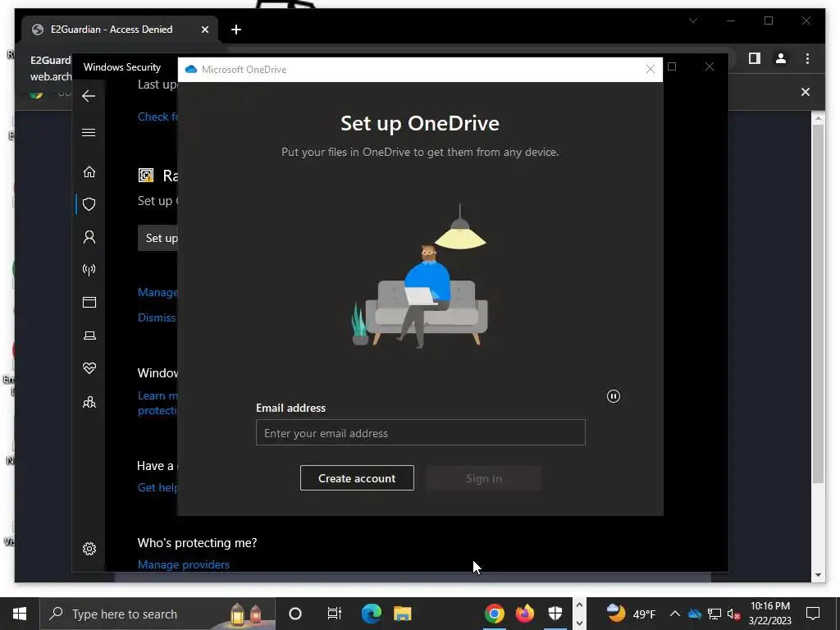
Task: Open the weather widget showing 49°F
Action: pyautogui.click(x=631, y=614)
